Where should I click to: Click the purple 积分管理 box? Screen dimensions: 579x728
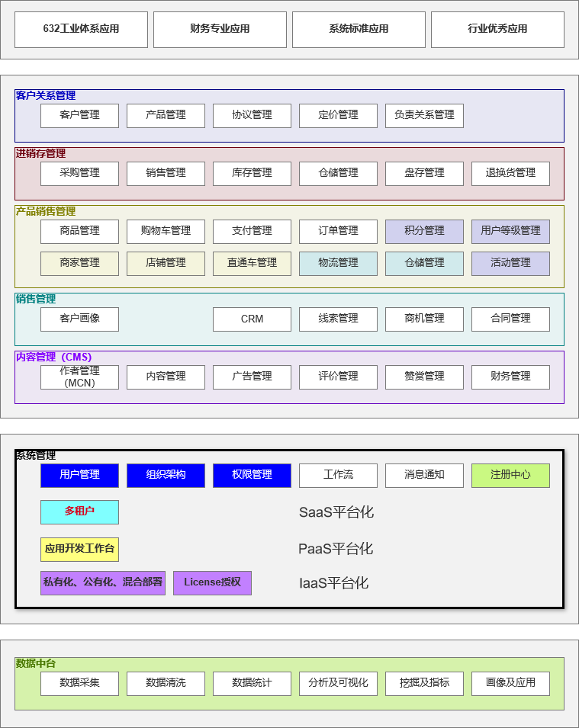424,232
